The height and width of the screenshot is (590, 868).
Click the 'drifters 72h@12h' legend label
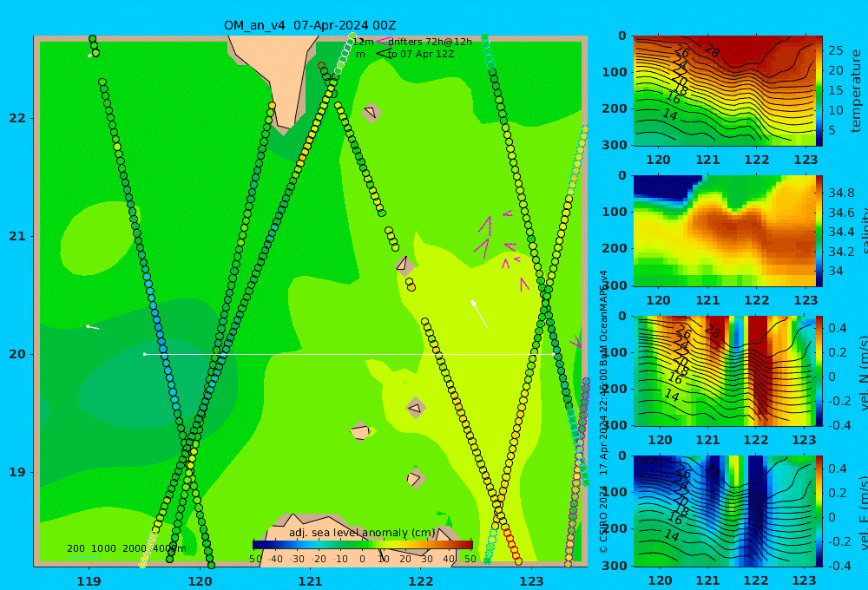430,42
